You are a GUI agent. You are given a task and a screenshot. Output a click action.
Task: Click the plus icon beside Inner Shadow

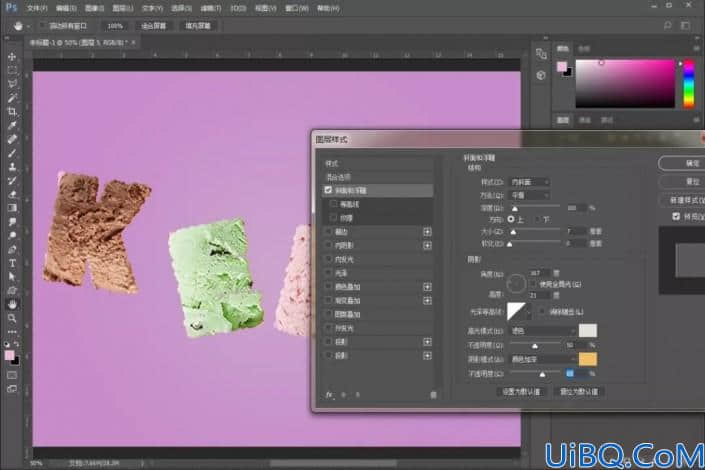tap(427, 246)
